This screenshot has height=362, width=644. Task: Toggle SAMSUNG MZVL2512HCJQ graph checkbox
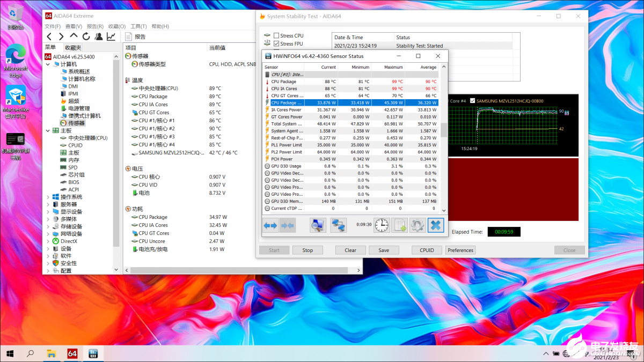pos(472,101)
